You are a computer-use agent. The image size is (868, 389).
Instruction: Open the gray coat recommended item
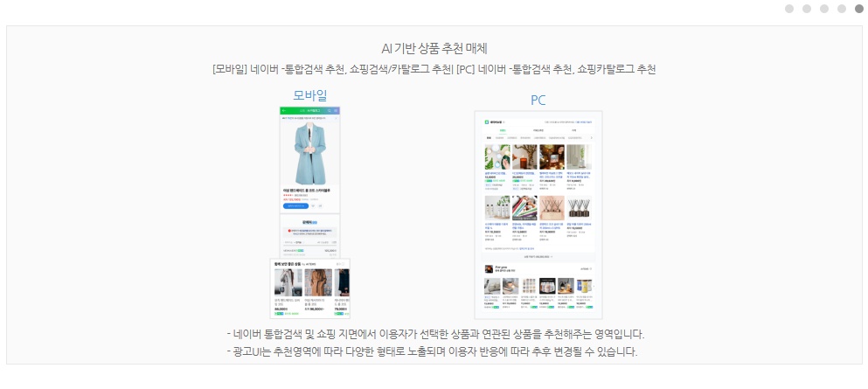[288, 282]
